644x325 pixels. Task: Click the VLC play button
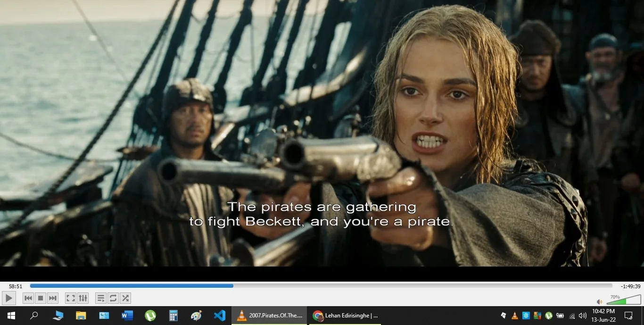click(x=9, y=298)
